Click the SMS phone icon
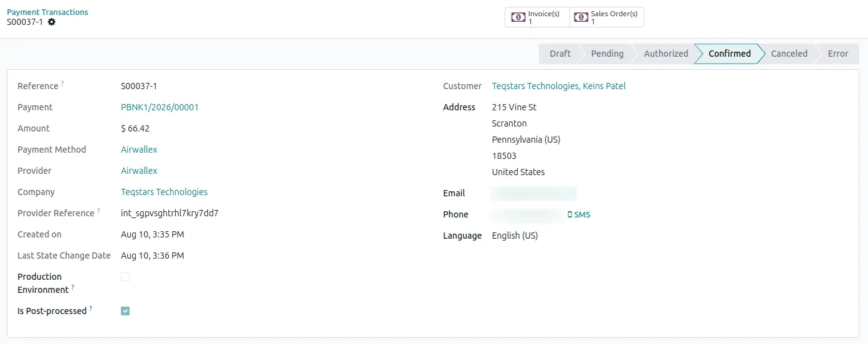The image size is (868, 344). pyautogui.click(x=570, y=215)
